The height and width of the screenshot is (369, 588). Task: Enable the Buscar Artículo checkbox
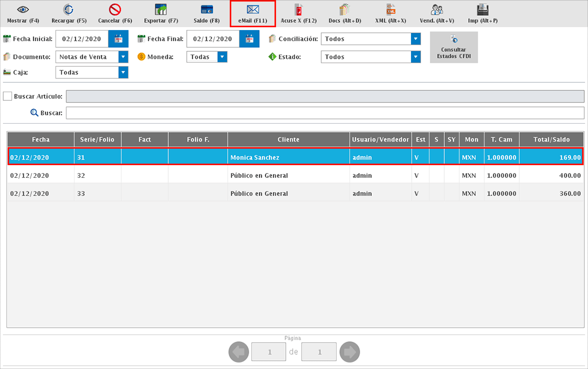click(x=8, y=96)
